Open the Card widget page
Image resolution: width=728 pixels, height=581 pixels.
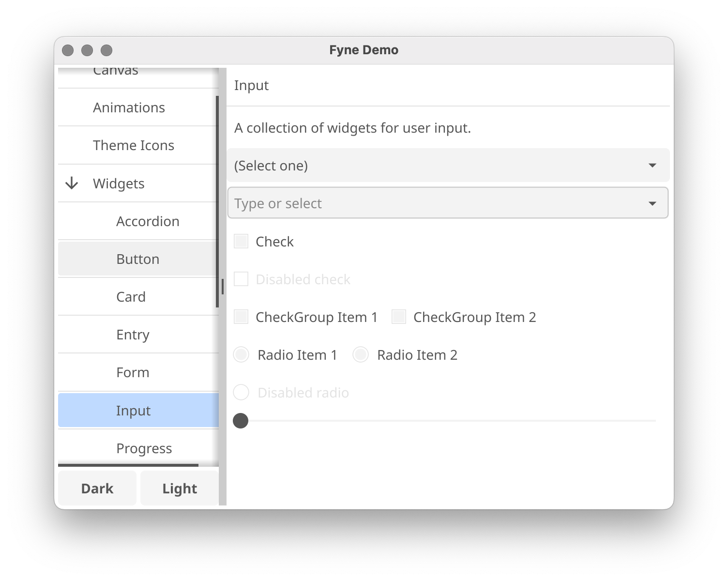pyautogui.click(x=138, y=297)
